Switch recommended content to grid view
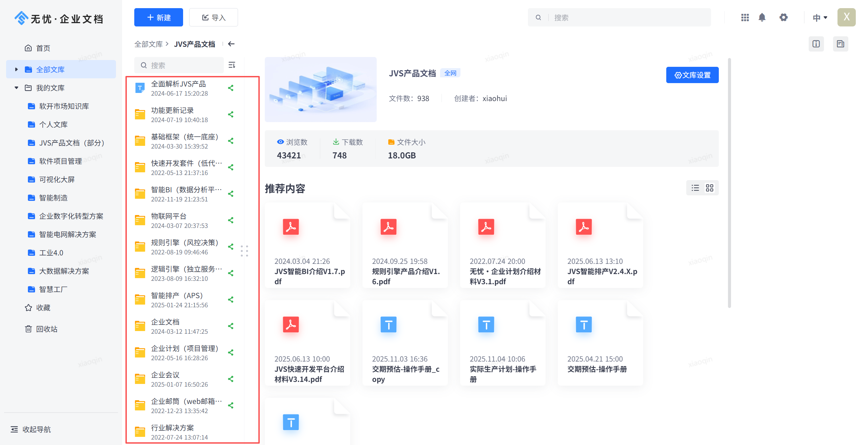This screenshot has height=445, width=868. pyautogui.click(x=710, y=188)
